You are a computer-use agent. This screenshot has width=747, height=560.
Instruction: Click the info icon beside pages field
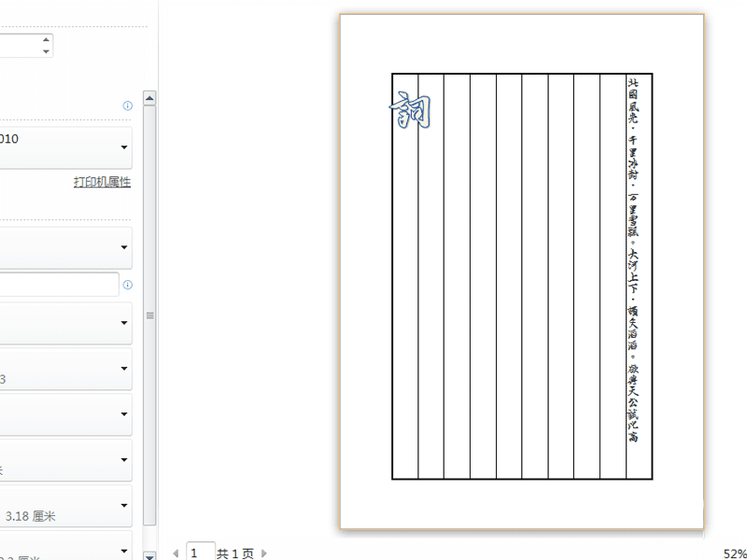pos(127,285)
